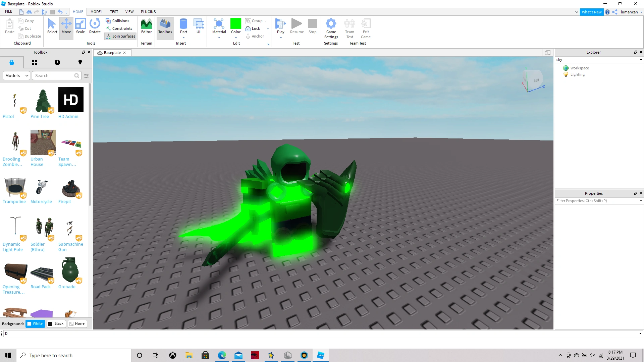Switch to the MODEL ribbon tab

pos(96,12)
